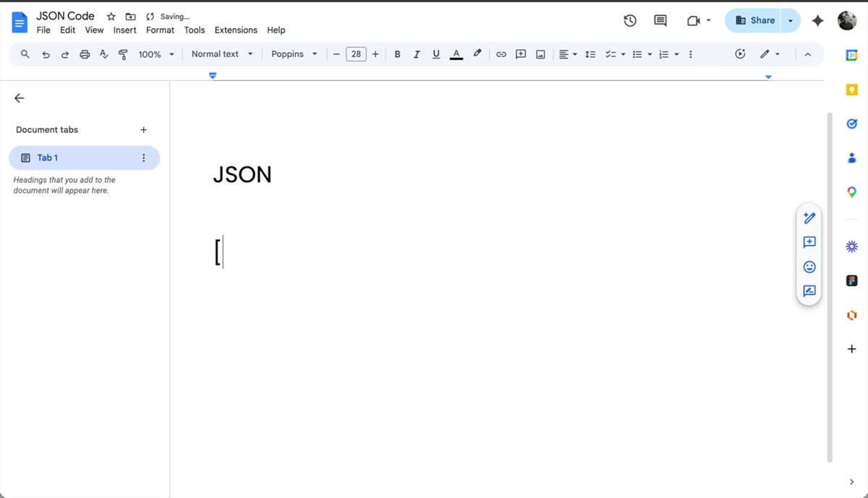Toggle underline formatting
This screenshot has width=868, height=498.
[x=436, y=53]
